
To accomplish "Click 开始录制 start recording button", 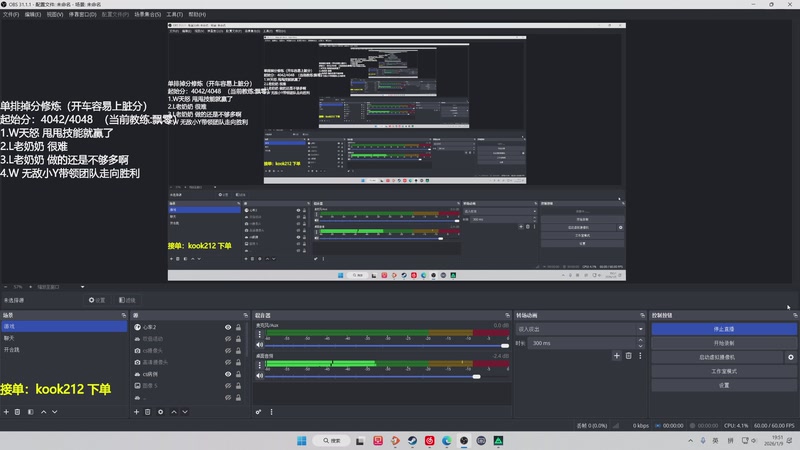I will (724, 343).
